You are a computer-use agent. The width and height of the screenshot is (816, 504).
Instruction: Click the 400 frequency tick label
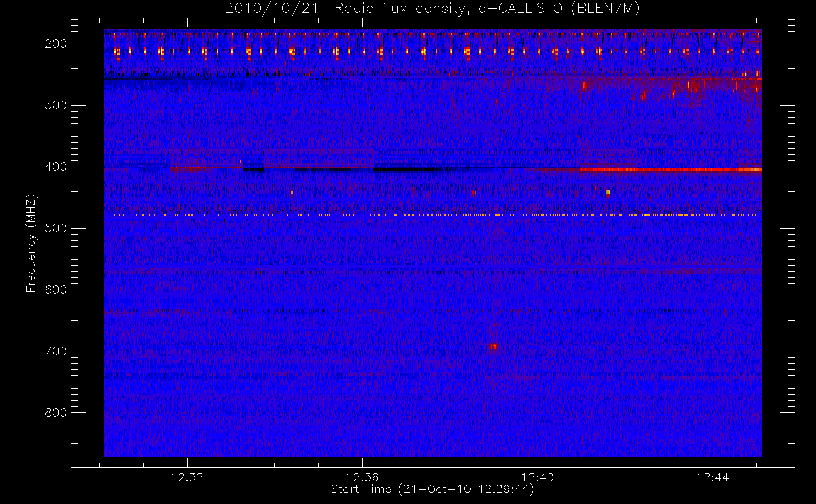pyautogui.click(x=56, y=167)
